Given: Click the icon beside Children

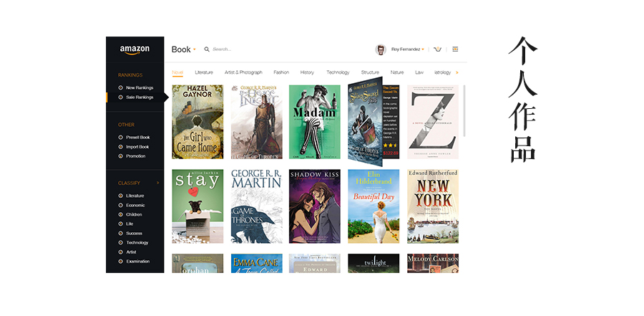Looking at the screenshot, I should pyautogui.click(x=121, y=215).
